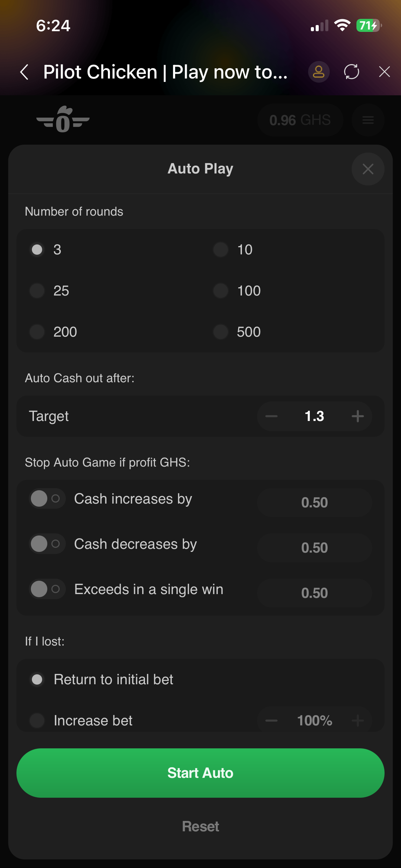Tap the back arrow in browser header
401x868 pixels.
(24, 72)
